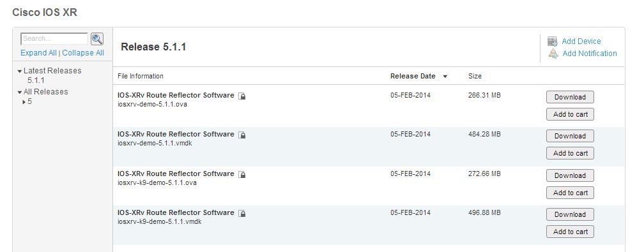Add iosxrv-demo-5.1.1.ova to cart
Viewport: 644px width, 252px height.
pyautogui.click(x=570, y=114)
